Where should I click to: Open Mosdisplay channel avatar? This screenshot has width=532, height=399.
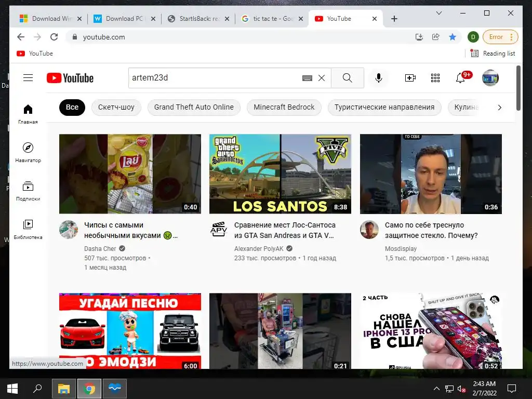pos(369,230)
